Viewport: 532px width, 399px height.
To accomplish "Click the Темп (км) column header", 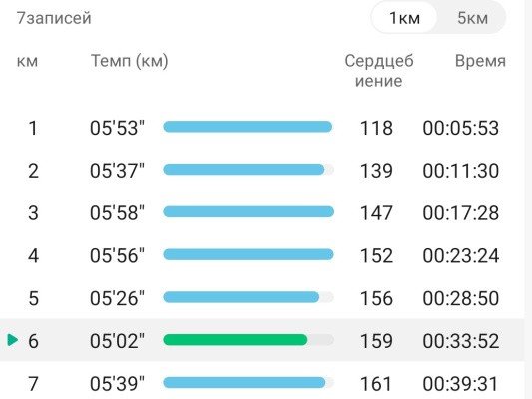I will (130, 61).
